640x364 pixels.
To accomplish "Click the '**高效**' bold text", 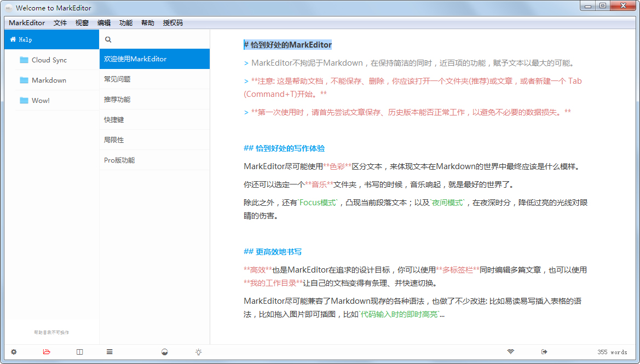I will point(258,270).
